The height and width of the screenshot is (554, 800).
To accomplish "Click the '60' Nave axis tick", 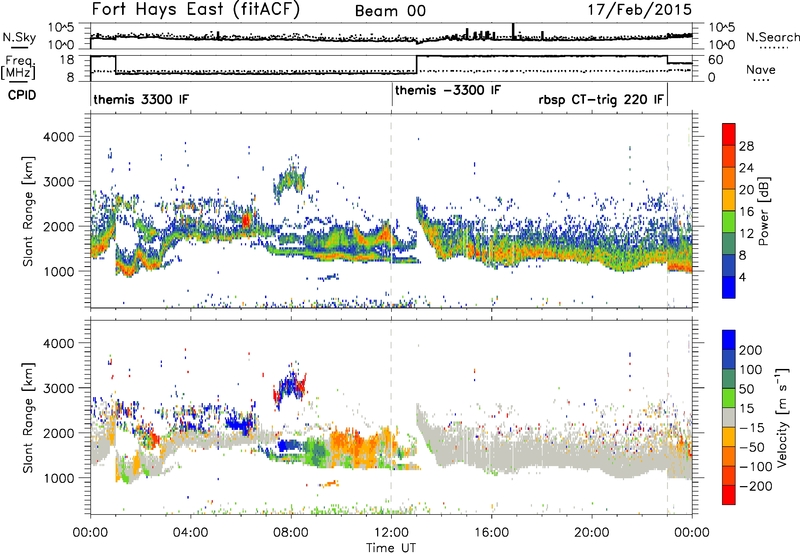I will (715, 60).
